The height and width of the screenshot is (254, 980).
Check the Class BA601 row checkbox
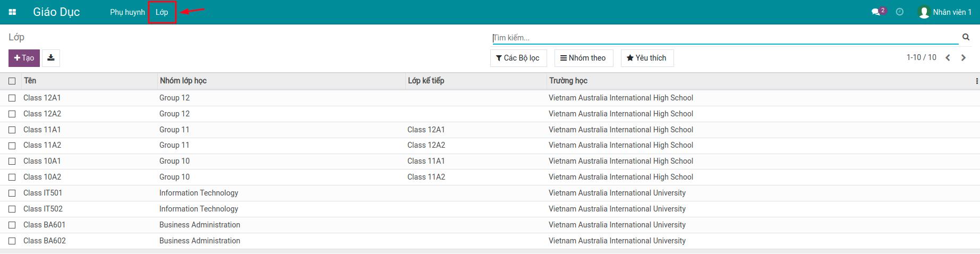point(12,225)
